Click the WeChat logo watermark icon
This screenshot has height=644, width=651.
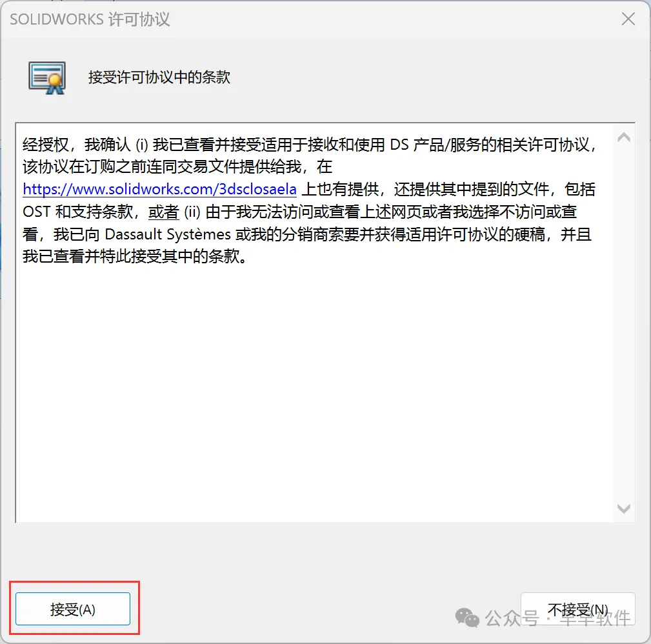pos(467,618)
